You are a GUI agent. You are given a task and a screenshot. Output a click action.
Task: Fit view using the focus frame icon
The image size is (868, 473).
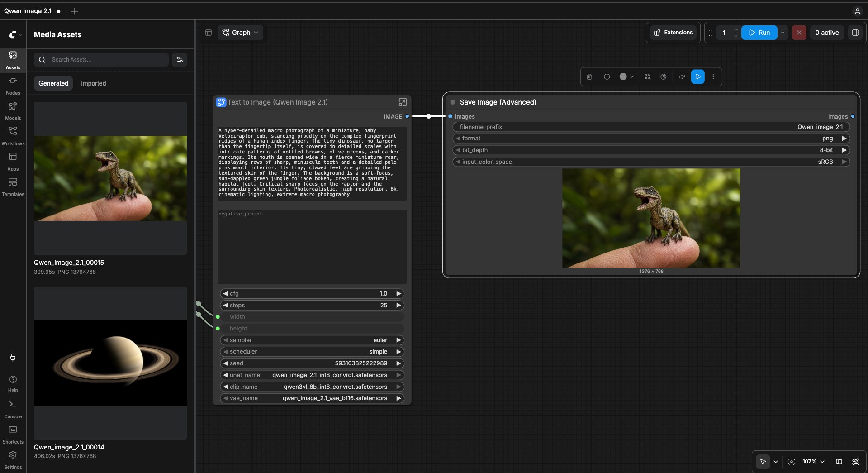pos(792,462)
